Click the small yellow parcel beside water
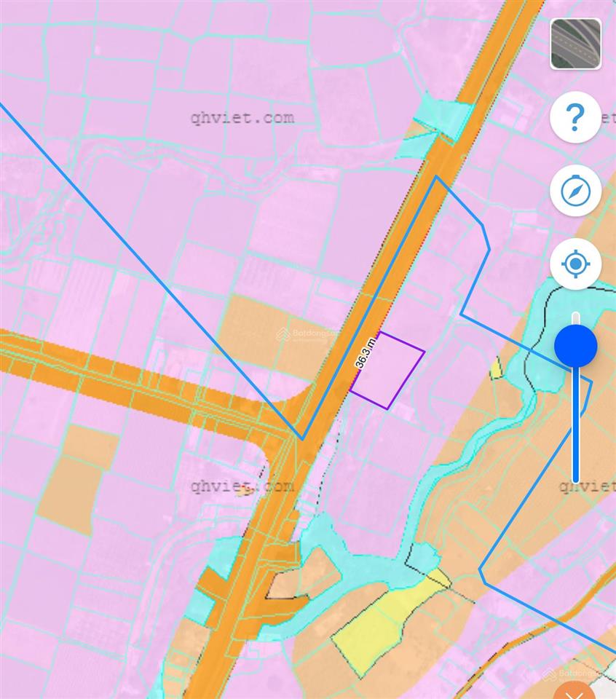616x699 pixels. tap(495, 368)
